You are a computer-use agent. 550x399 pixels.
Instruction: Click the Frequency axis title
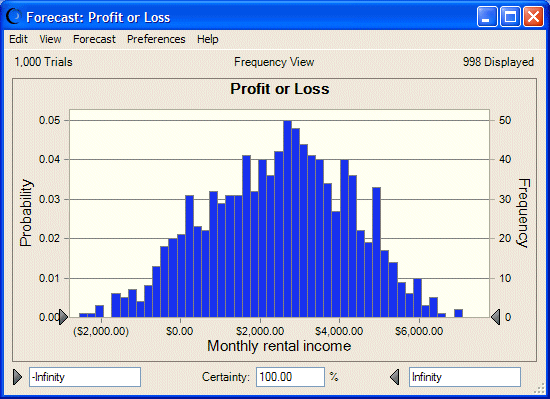[523, 213]
